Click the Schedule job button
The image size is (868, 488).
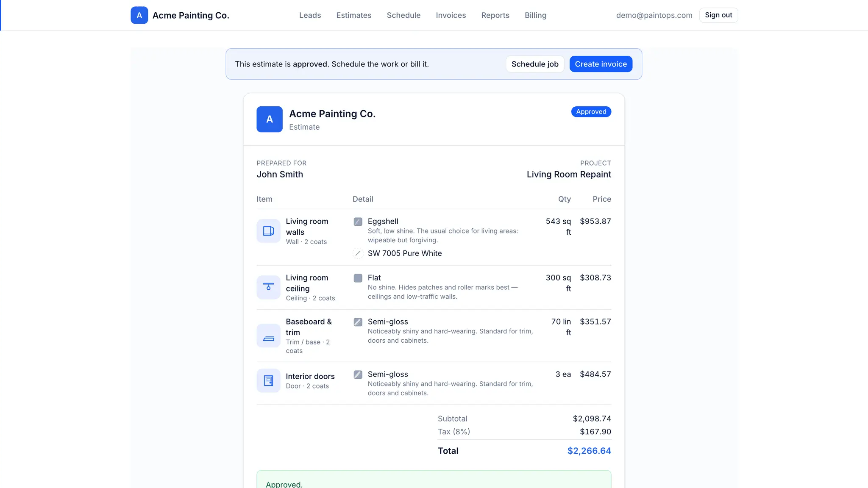[x=535, y=64]
